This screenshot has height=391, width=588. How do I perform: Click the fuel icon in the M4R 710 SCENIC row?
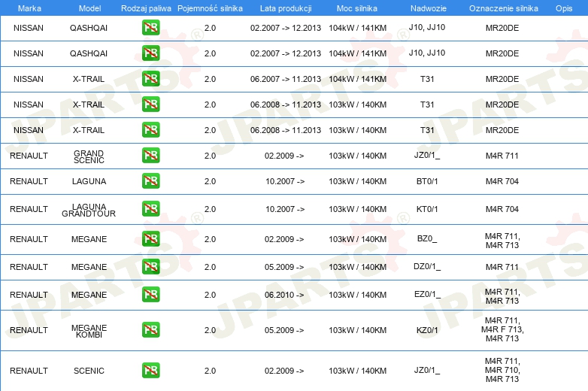[x=150, y=371]
